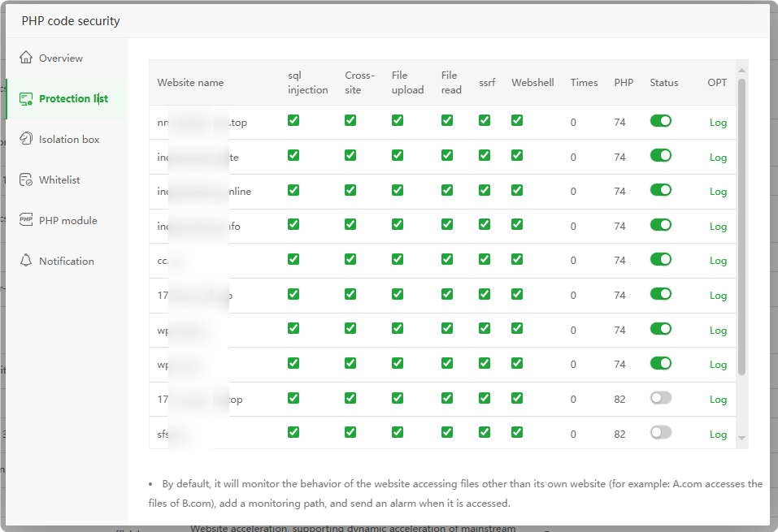778x532 pixels.
Task: Disable protection status for first website row
Action: tap(661, 121)
